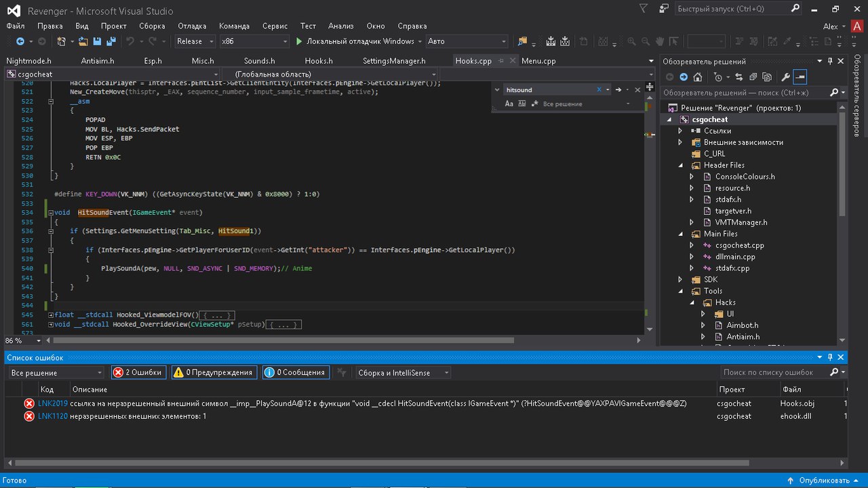Click the Open File toolbar icon
Viewport: 868px width, 488px height.
tap(83, 41)
